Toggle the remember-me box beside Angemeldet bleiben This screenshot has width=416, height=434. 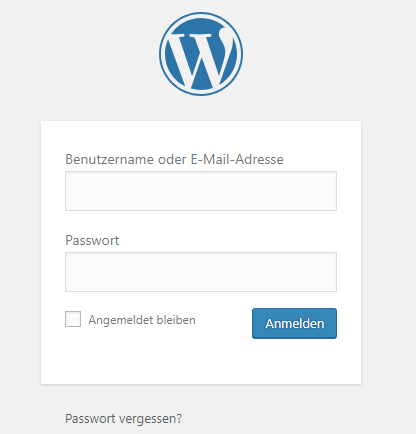(x=73, y=319)
